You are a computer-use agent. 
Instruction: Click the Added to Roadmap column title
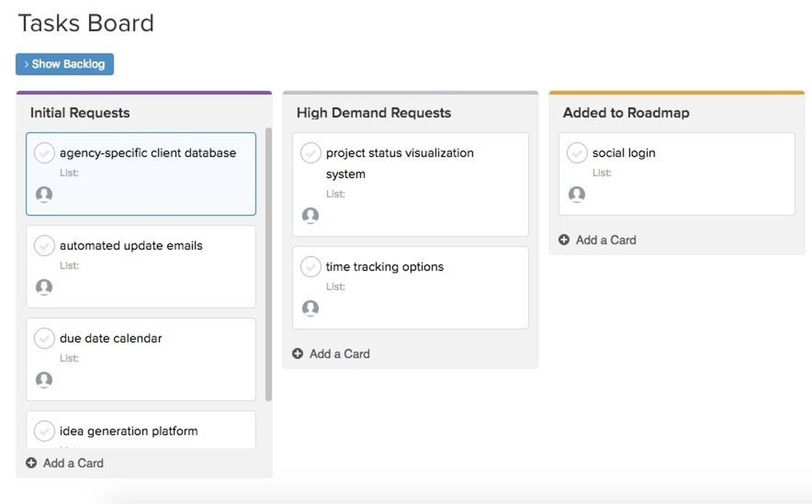pyautogui.click(x=626, y=113)
